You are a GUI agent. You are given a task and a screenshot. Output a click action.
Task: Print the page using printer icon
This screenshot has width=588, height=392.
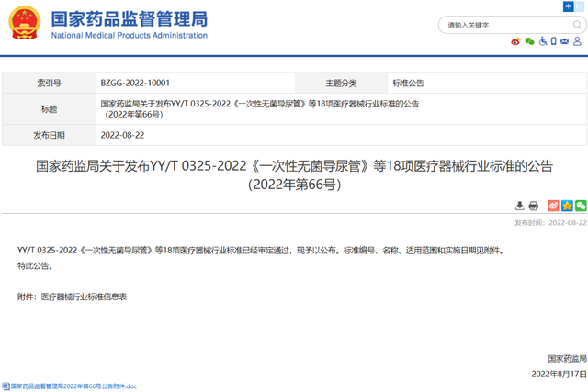(x=533, y=206)
